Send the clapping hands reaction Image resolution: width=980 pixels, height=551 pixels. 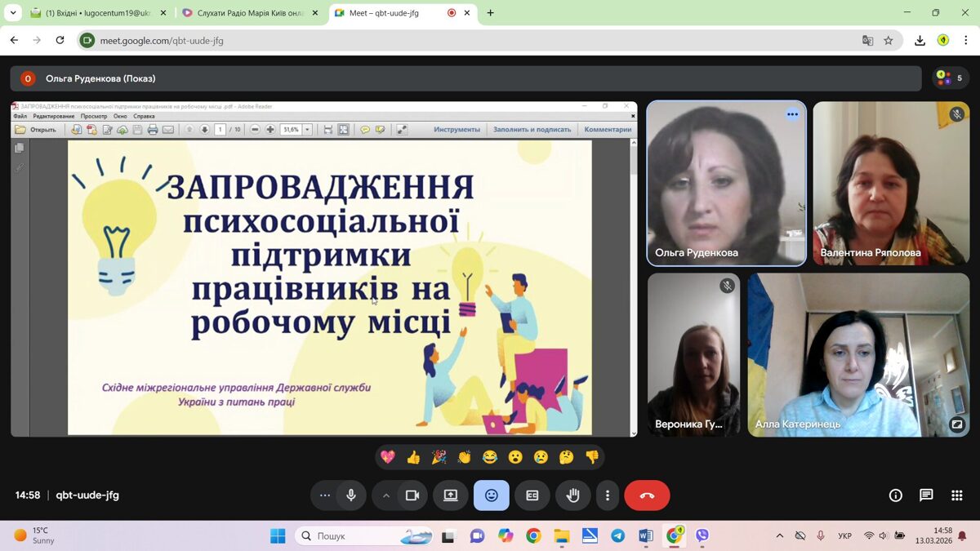[465, 457]
